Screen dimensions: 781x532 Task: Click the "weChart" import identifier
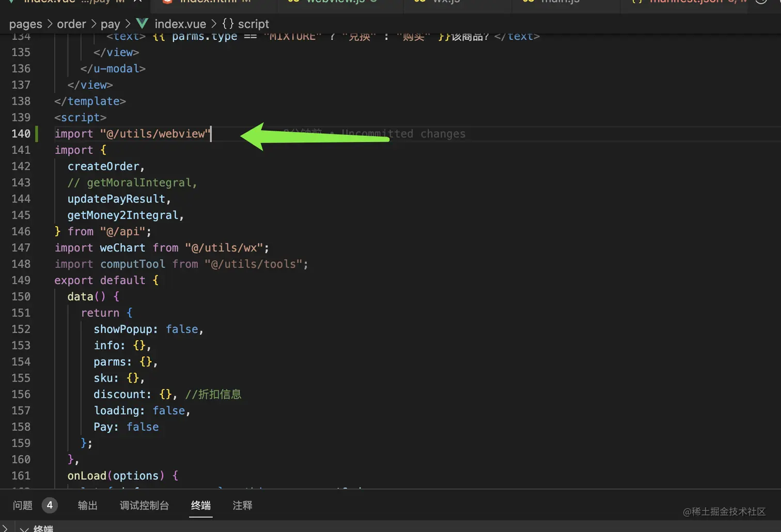(122, 247)
